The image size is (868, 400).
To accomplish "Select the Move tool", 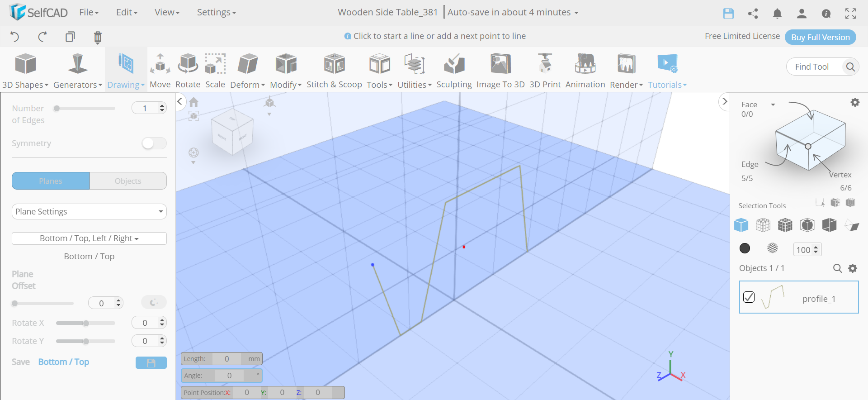I will 160,71.
